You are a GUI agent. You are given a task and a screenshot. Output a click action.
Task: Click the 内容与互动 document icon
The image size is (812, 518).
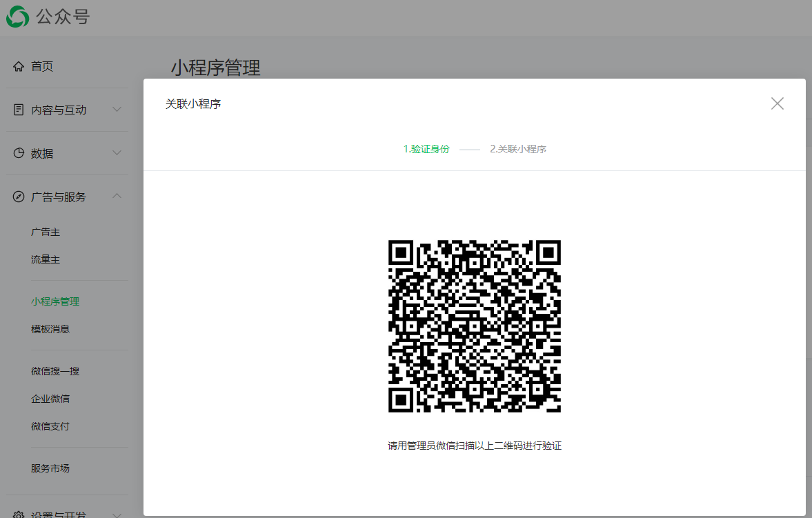click(x=19, y=110)
